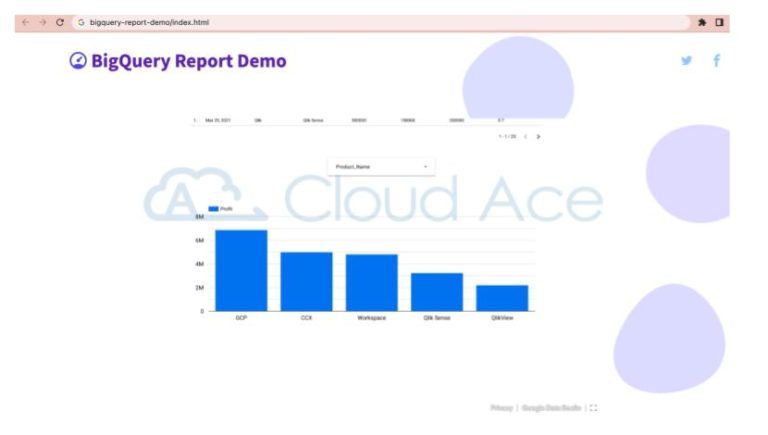Screen dimensions: 768x435
Task: Open the BigQuery Report Demo title link
Action: click(x=189, y=61)
